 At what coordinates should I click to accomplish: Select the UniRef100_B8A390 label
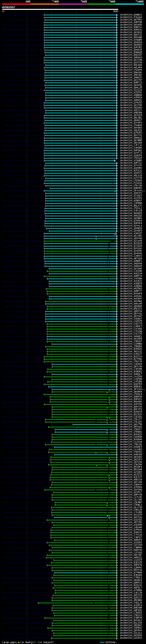point(131,72)
